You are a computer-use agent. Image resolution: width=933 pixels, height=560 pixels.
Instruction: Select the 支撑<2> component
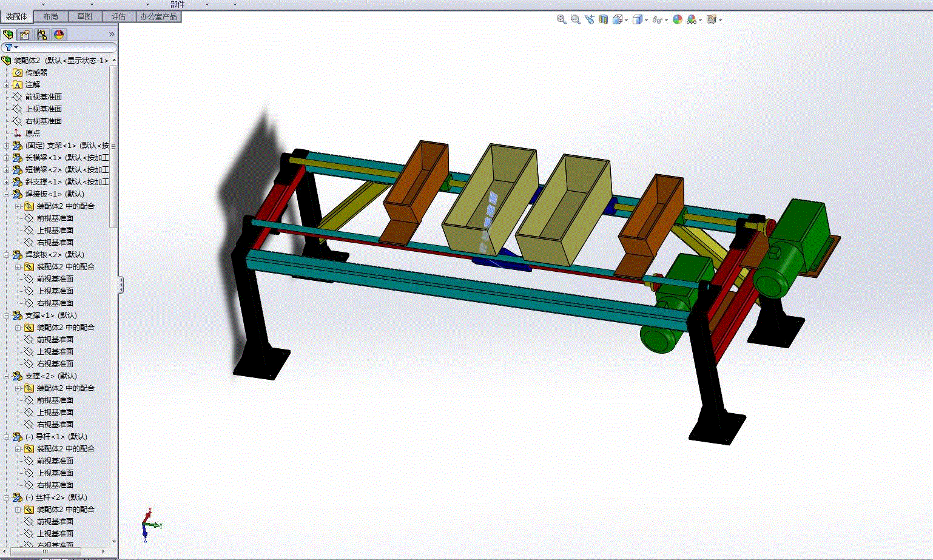coord(51,376)
